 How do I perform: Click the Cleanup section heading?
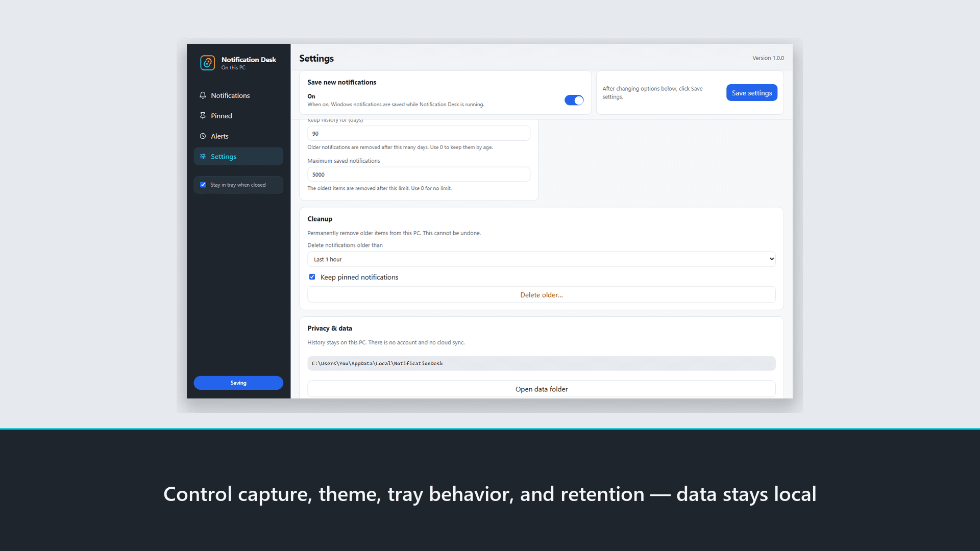[x=320, y=219]
